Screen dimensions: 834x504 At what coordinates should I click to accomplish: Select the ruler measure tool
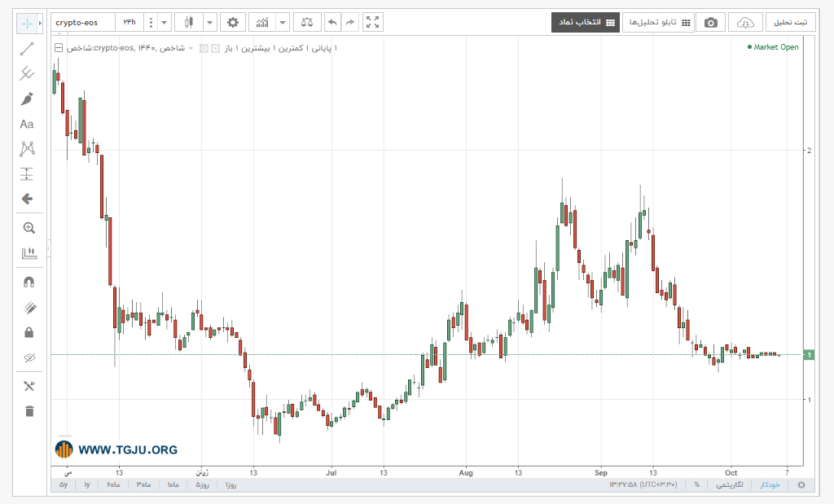click(x=29, y=253)
